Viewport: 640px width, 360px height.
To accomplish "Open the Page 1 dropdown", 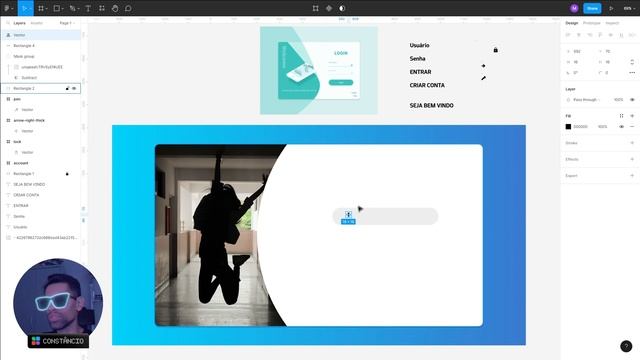I will (67, 23).
